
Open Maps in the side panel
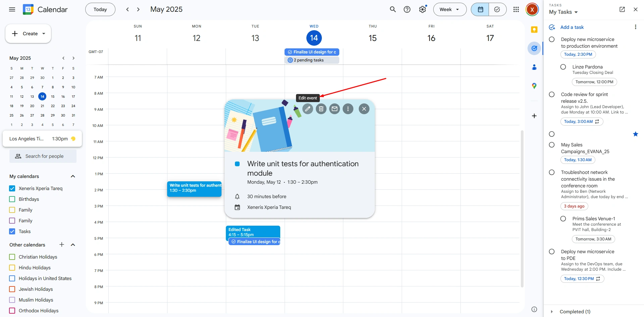[534, 86]
